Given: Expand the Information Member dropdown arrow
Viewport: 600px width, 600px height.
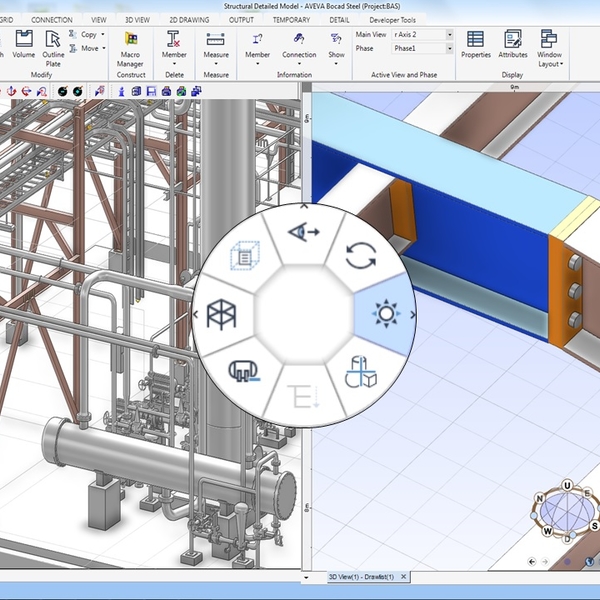Looking at the screenshot, I should 258,64.
